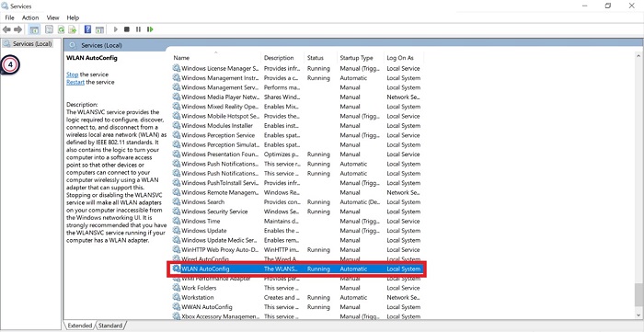Switch to the Extended tab
This screenshot has width=644, height=332.
tap(80, 326)
